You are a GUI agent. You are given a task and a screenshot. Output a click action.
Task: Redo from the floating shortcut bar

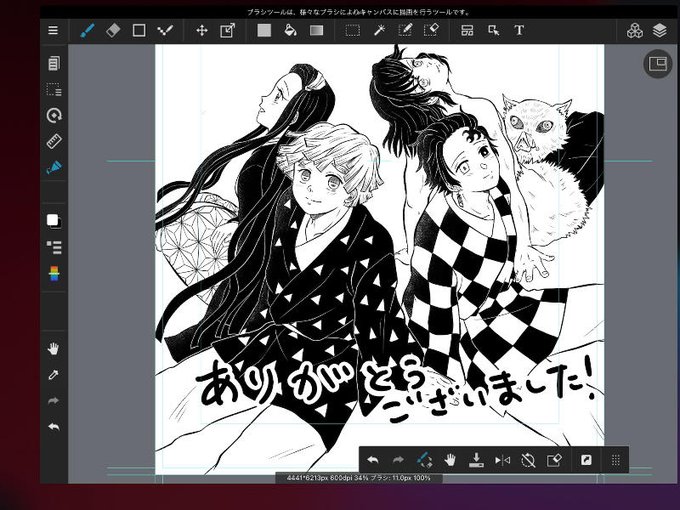click(398, 460)
